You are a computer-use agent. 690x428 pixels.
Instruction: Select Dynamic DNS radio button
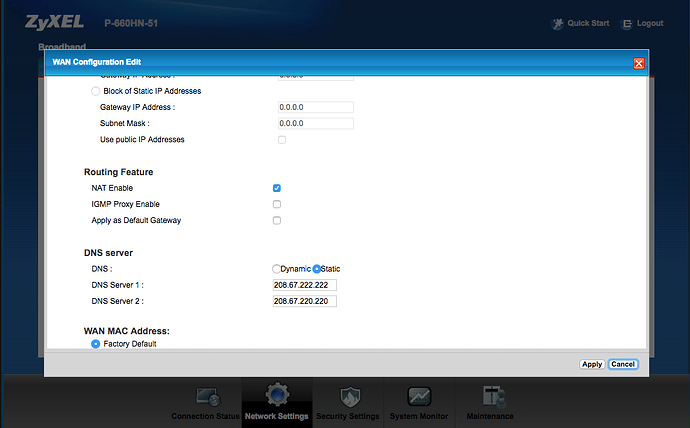tap(277, 269)
